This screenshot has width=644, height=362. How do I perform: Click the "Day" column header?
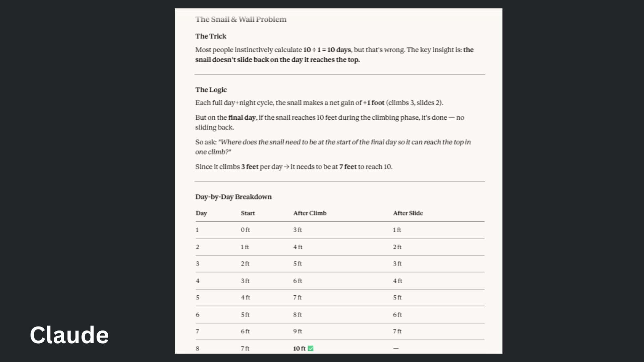[x=201, y=213]
